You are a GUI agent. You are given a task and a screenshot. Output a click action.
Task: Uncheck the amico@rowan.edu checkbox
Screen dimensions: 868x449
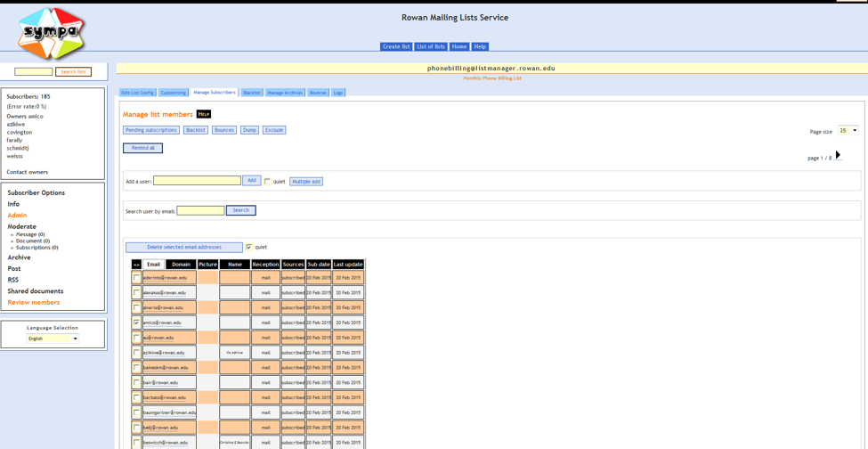click(136, 322)
